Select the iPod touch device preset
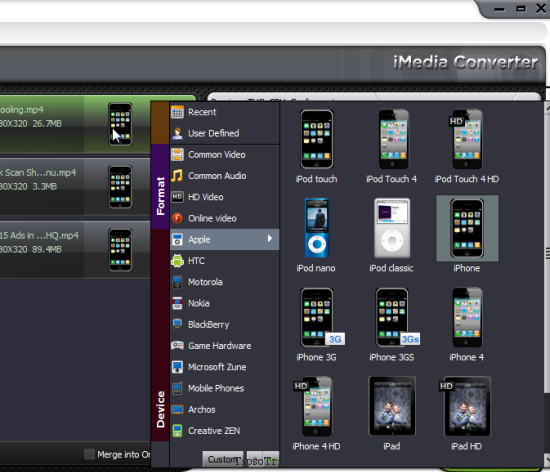This screenshot has width=550, height=472. click(x=316, y=147)
